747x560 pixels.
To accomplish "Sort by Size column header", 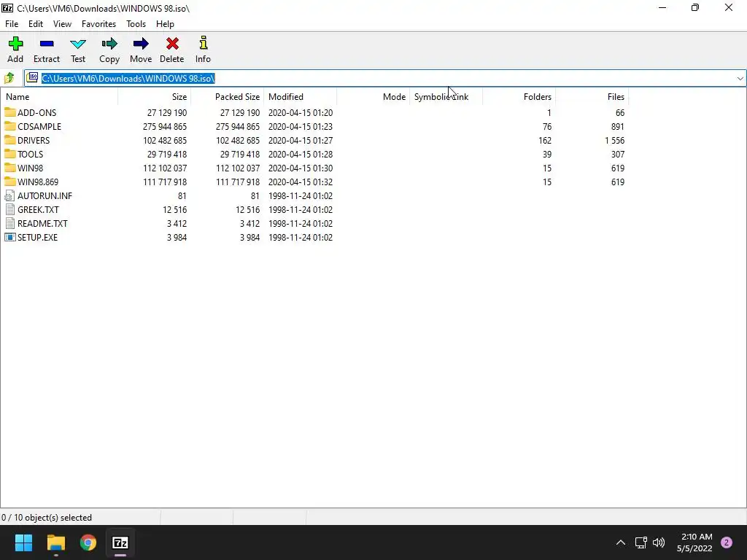I will 155,97.
